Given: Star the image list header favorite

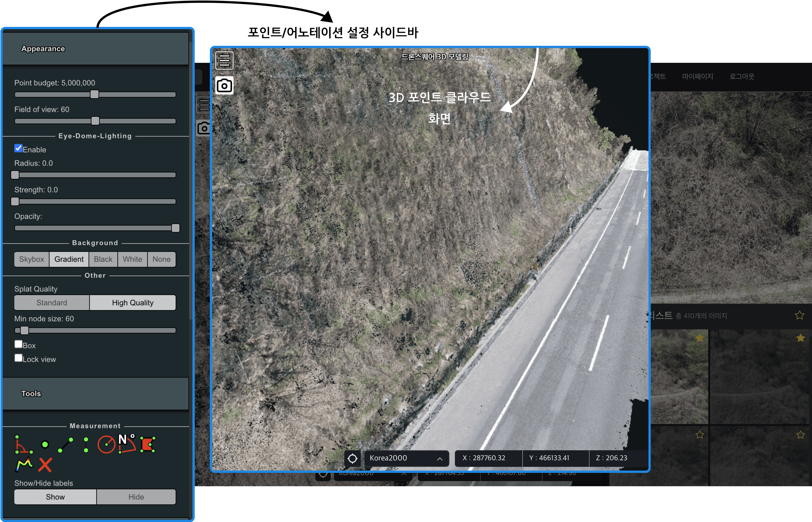Looking at the screenshot, I should coord(800,315).
